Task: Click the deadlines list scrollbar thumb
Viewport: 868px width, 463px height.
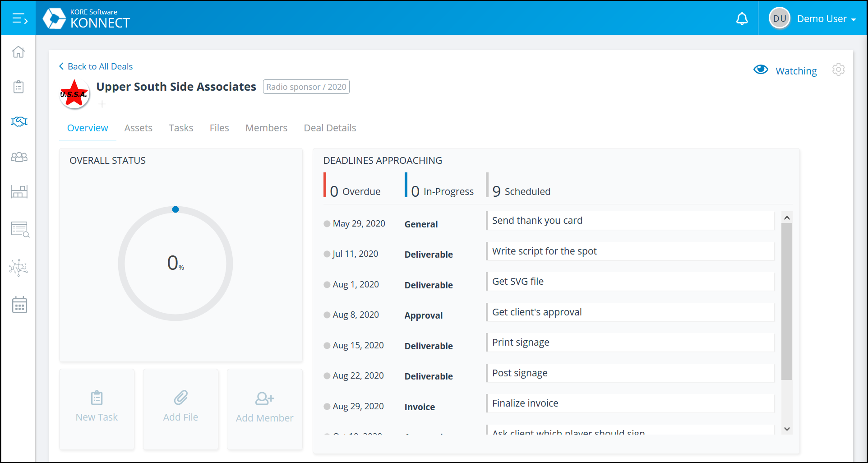Action: 787,301
